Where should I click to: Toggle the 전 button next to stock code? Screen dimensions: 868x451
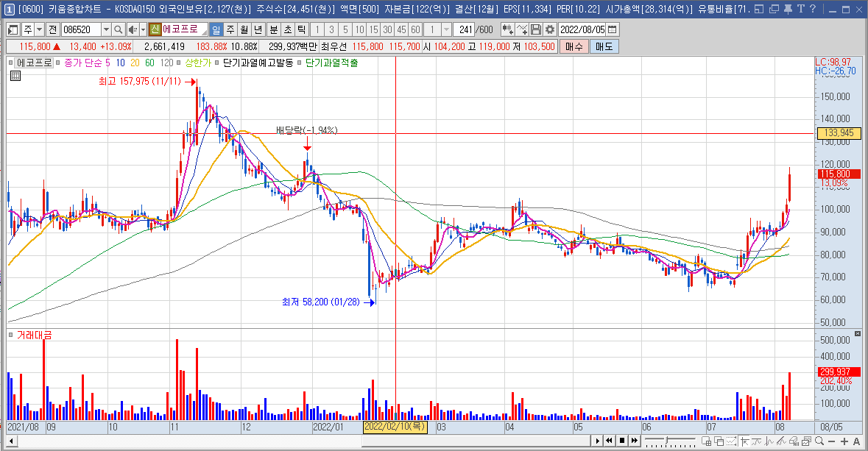tap(52, 30)
